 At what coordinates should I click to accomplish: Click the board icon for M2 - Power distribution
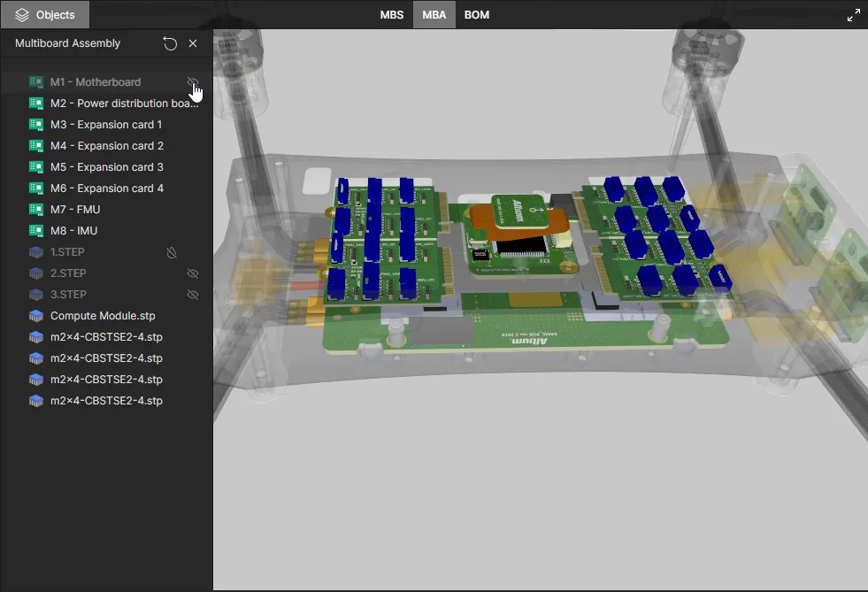coord(36,103)
